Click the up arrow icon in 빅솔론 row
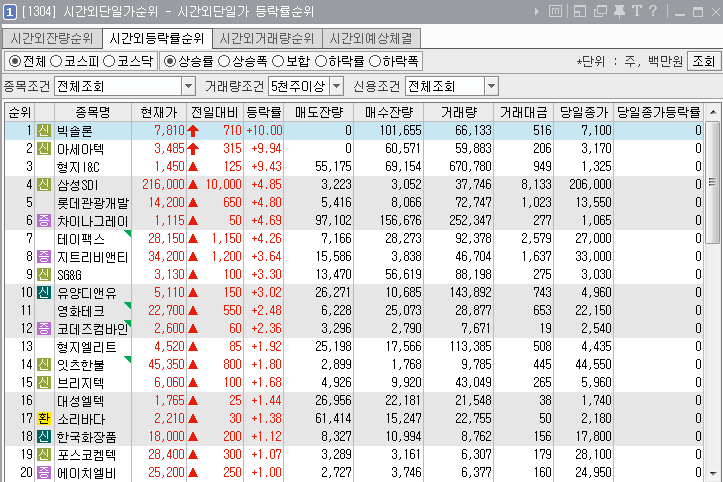 click(193, 131)
